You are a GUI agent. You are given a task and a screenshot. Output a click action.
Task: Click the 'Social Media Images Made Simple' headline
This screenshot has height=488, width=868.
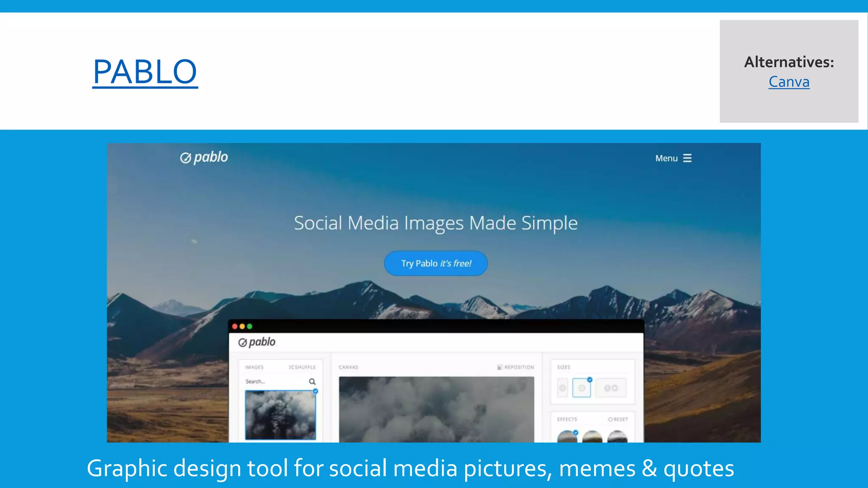(436, 223)
